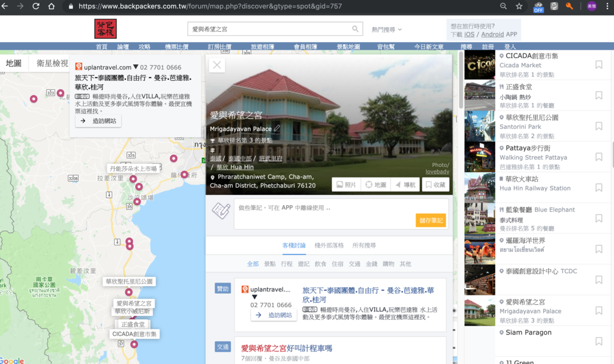
Task: Switch to the 衛星檢視 map view
Action: tap(52, 63)
